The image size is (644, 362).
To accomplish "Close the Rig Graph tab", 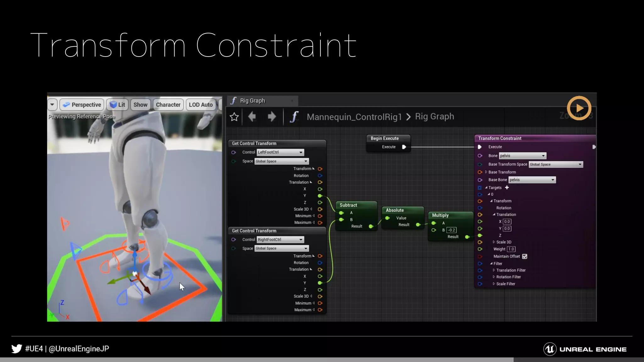I will pyautogui.click(x=292, y=101).
